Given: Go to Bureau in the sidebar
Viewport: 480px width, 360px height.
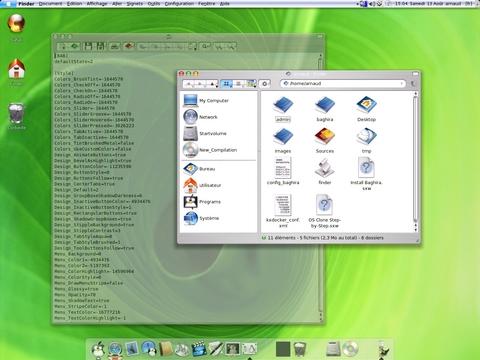Looking at the screenshot, I should (x=199, y=169).
